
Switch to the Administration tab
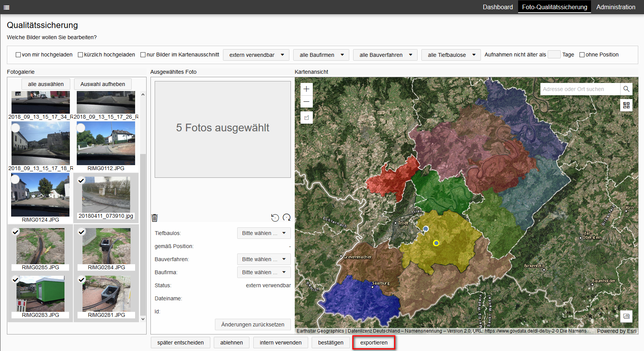click(x=616, y=7)
